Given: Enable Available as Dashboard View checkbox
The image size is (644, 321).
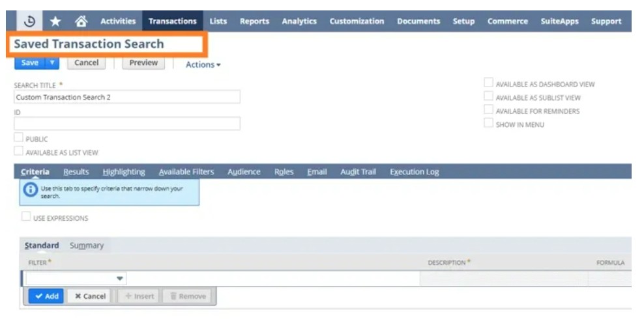Looking at the screenshot, I should click(488, 83).
